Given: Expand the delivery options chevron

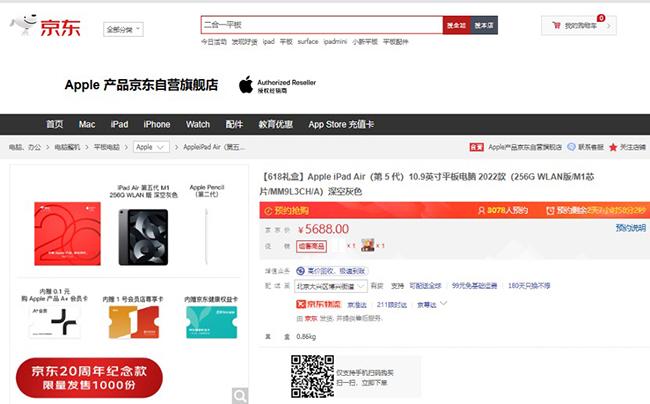Looking at the screenshot, I should (x=444, y=304).
